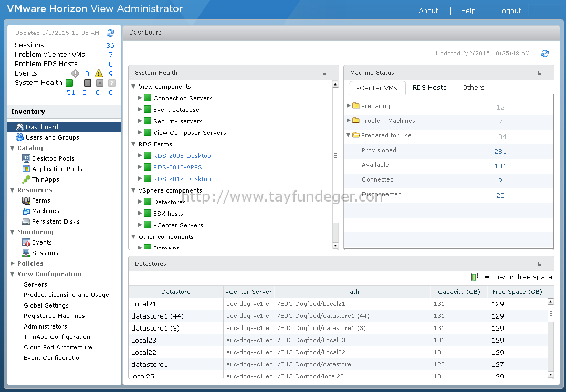
Task: Collapse the Monitoring section
Action: tap(12, 232)
